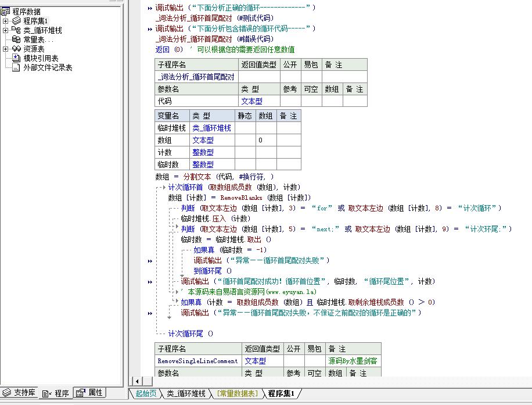
Task: Click the 到循环尾 () line
Action: [213, 271]
